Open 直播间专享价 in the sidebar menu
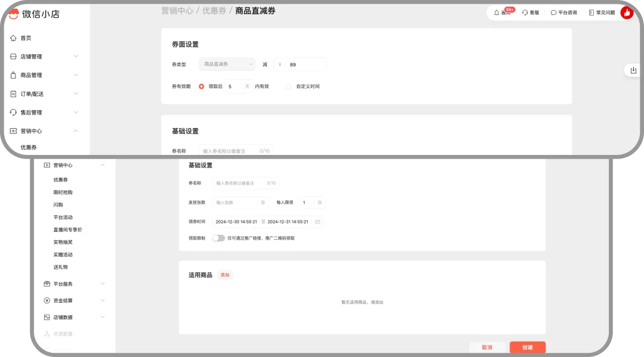644x357 pixels. [x=67, y=229]
